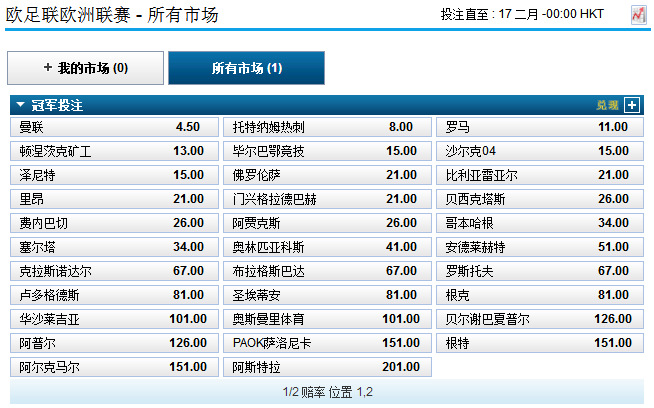This screenshot has width=654, height=408.
Task: Choose 圣埃蒂安 at 81.00
Action: pos(327,295)
